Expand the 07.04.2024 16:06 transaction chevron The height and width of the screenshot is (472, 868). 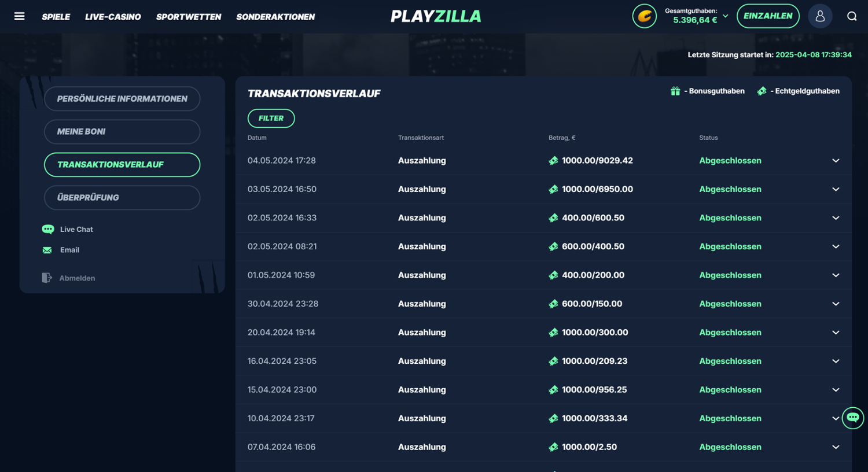(x=835, y=447)
